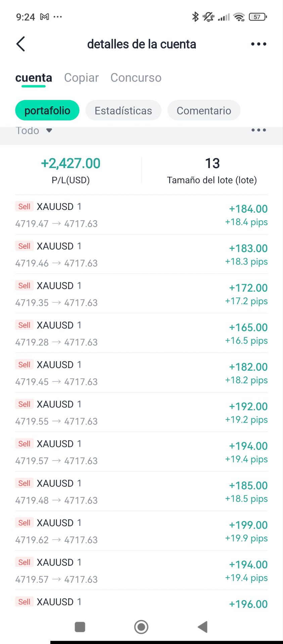Screen dimensions: 283x644
Task: Tap the battery indicator icon
Action: click(x=257, y=17)
